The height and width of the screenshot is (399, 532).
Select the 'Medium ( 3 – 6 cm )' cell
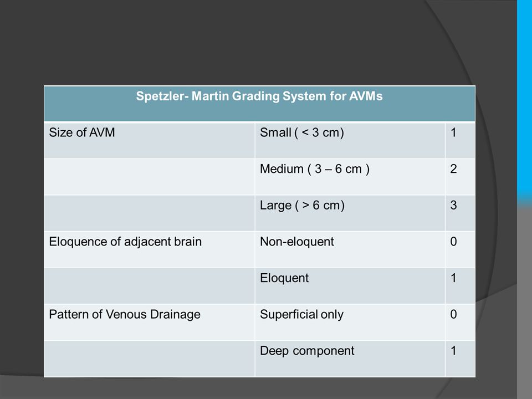point(350,176)
